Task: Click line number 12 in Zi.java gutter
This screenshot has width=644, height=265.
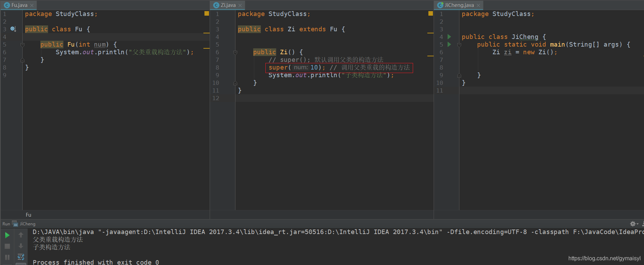Action: (216, 98)
